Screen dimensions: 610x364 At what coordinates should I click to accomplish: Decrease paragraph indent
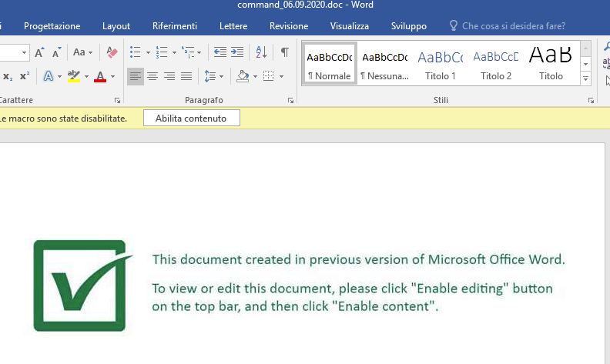pyautogui.click(x=220, y=52)
